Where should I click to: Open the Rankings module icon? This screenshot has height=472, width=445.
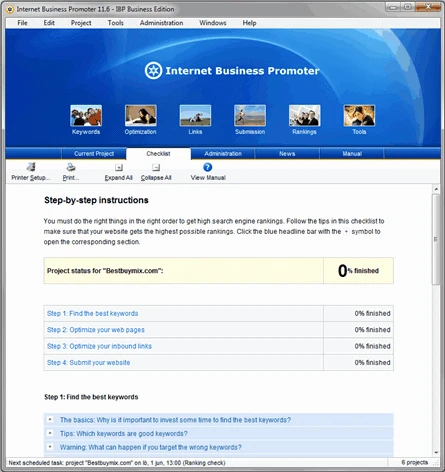click(x=305, y=116)
